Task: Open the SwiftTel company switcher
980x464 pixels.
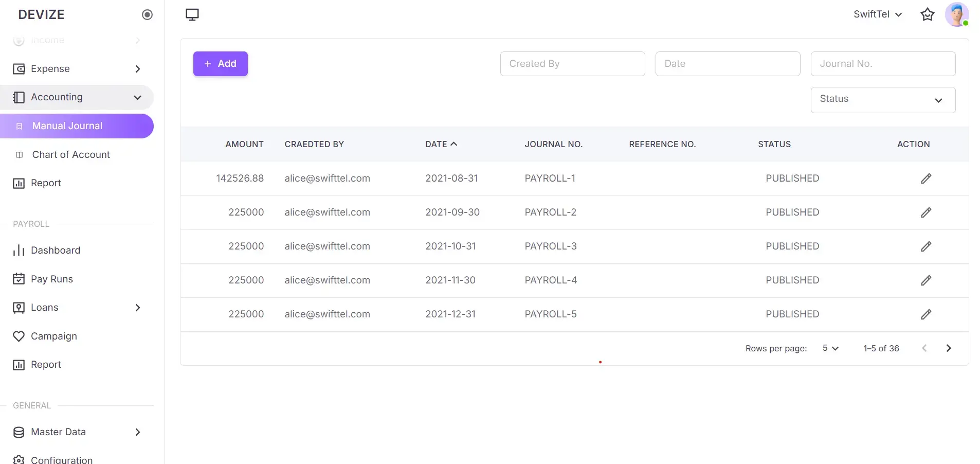Action: pos(877,14)
